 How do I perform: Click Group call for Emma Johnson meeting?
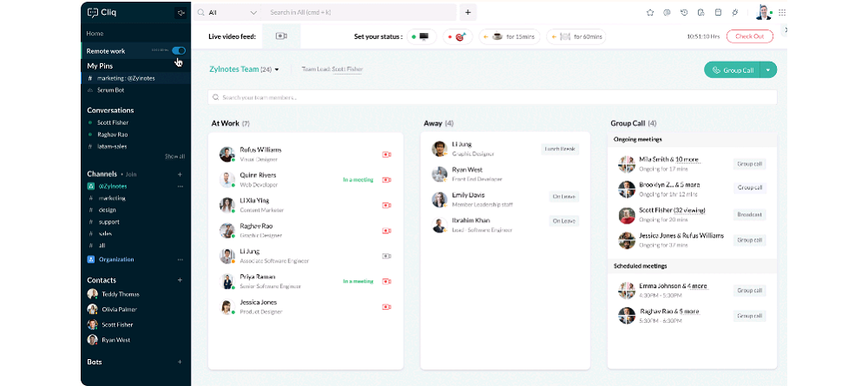750,291
